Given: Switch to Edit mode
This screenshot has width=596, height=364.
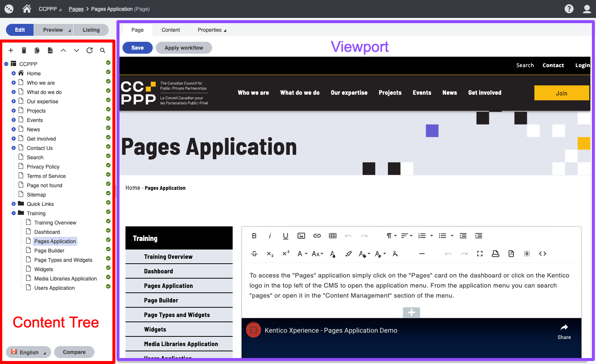Looking at the screenshot, I should coord(20,30).
